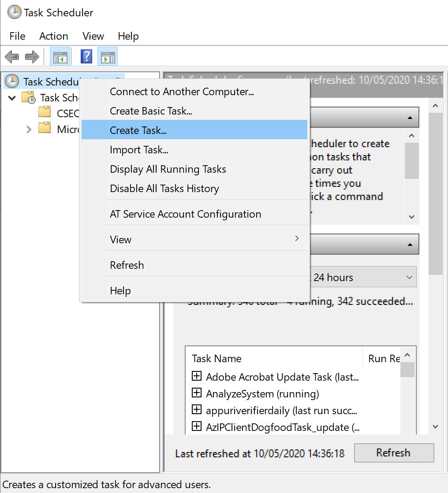
Task: Expand the appuriverifierdaily task details
Action: point(197,409)
